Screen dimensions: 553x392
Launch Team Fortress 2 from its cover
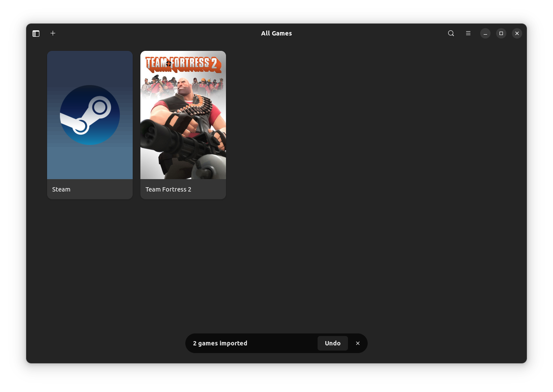pyautogui.click(x=183, y=115)
